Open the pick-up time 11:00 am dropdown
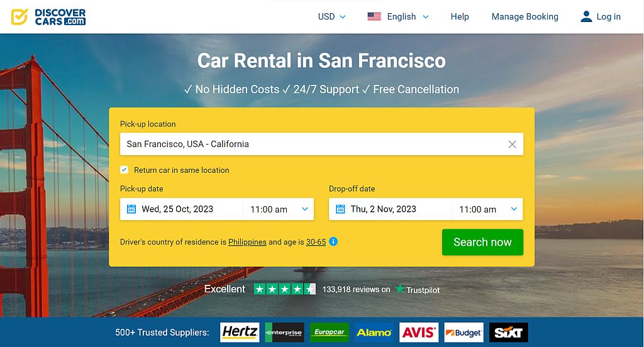 tap(279, 209)
